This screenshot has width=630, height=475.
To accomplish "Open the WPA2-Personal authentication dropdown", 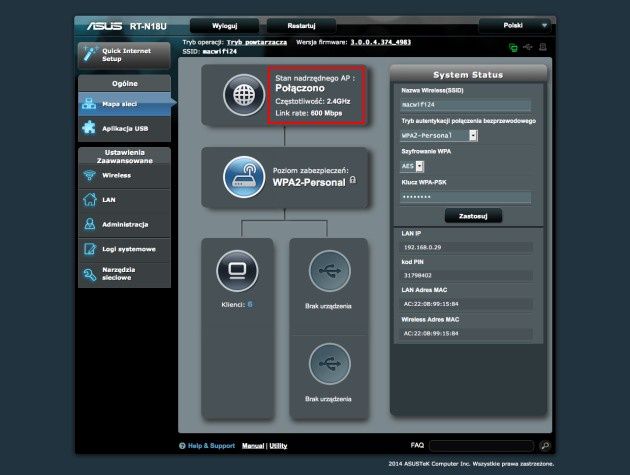I will (x=438, y=135).
